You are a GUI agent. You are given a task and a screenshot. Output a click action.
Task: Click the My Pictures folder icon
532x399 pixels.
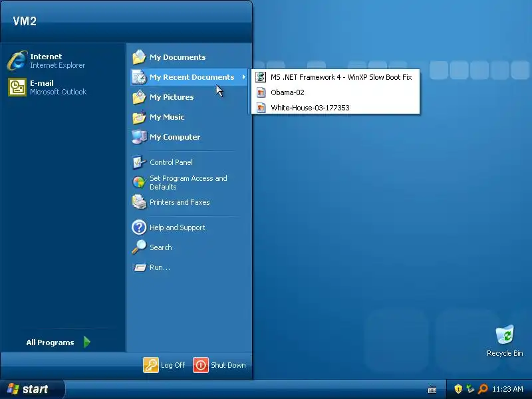(139, 97)
